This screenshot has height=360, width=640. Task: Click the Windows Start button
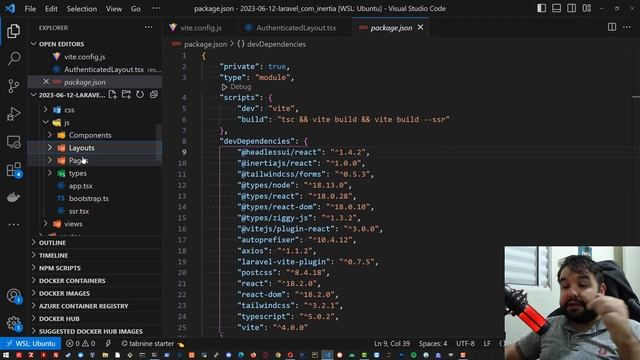click(x=6, y=355)
